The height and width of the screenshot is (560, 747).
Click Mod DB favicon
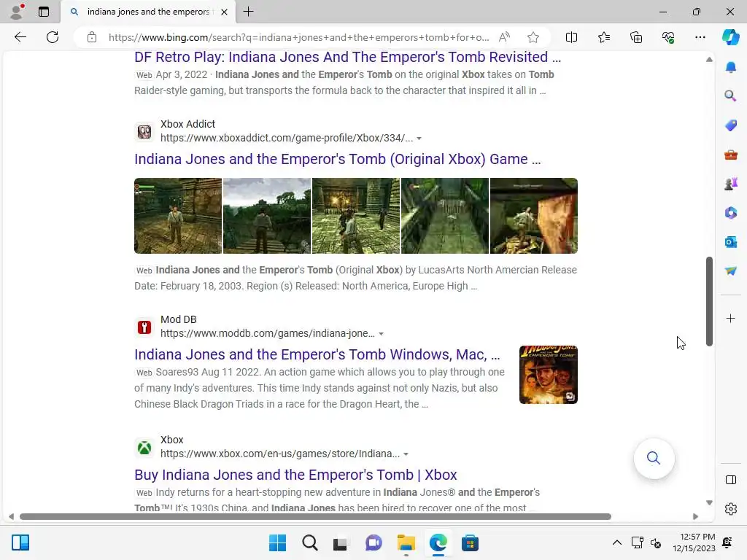[144, 327]
